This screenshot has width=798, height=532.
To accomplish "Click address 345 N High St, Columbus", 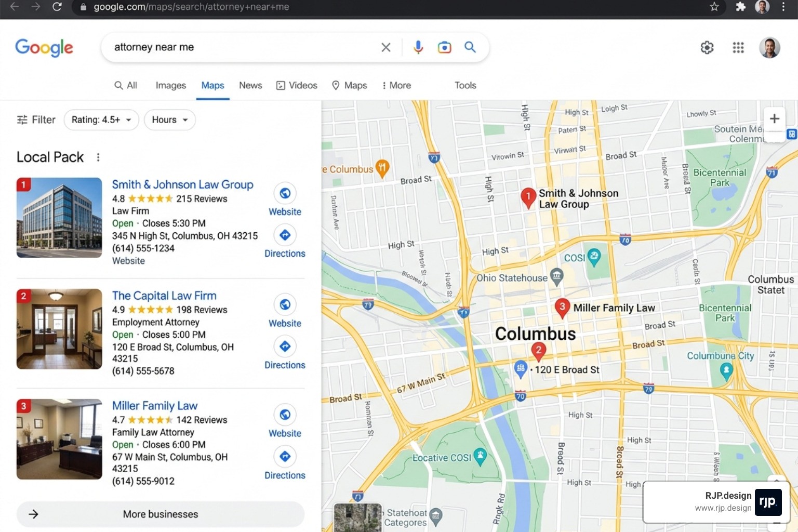I will coord(185,236).
